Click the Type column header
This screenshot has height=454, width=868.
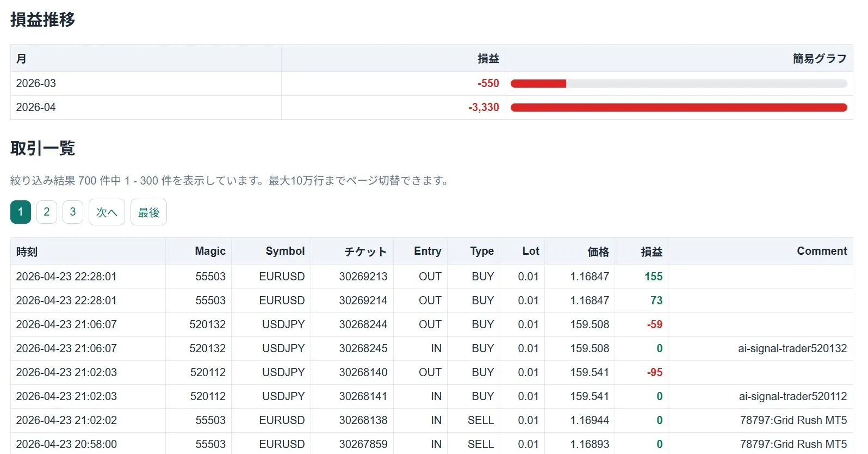[x=482, y=251]
